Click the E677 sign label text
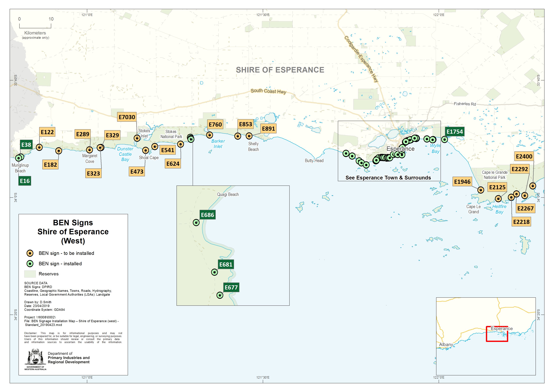 (x=231, y=288)
